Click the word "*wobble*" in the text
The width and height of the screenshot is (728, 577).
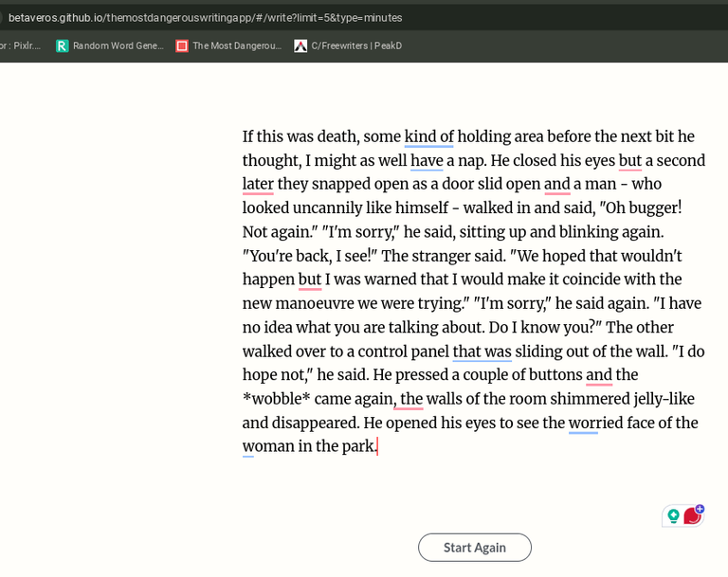[276, 399]
